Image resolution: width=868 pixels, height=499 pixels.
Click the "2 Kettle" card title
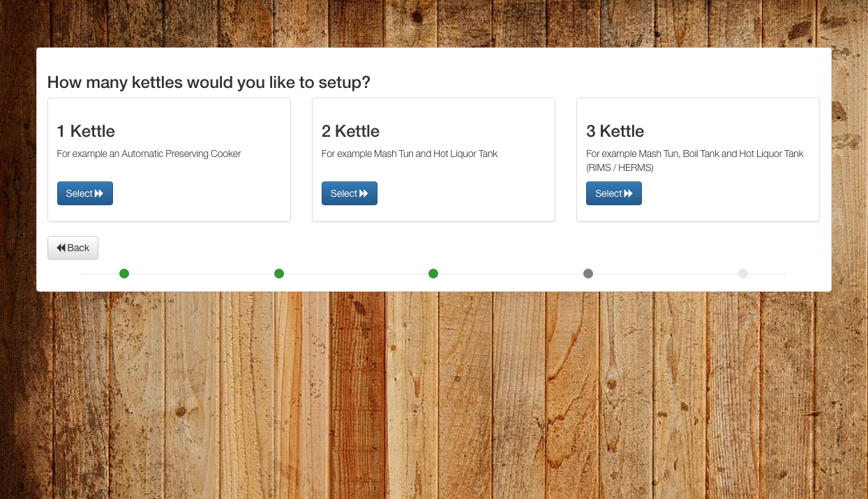tap(350, 131)
